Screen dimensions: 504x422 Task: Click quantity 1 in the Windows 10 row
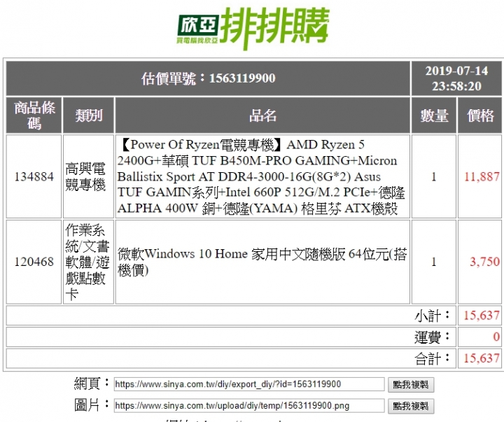pyautogui.click(x=434, y=262)
